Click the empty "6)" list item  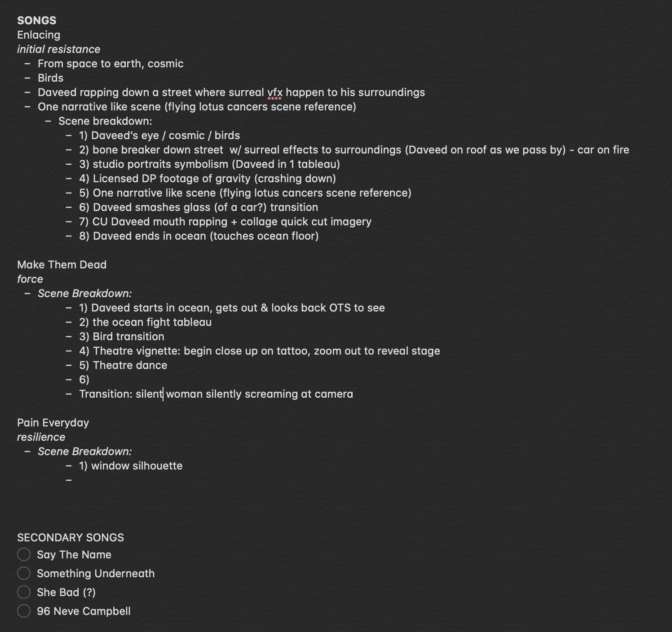84,380
